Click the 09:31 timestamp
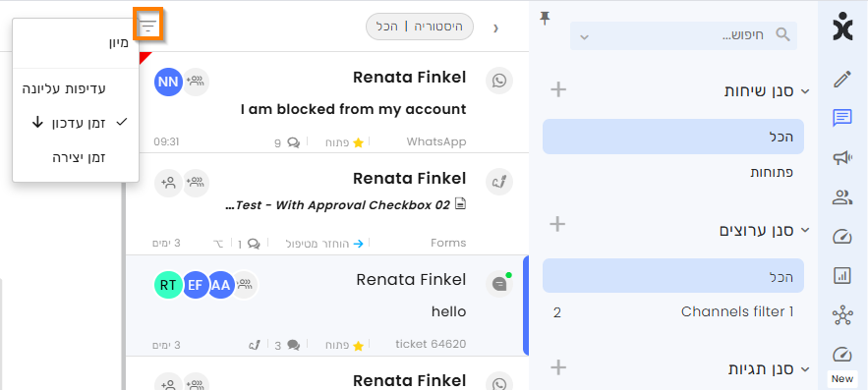Image resolution: width=868 pixels, height=390 pixels. point(167,141)
